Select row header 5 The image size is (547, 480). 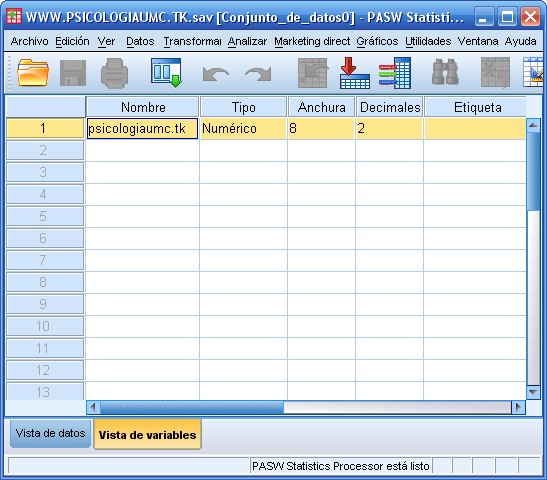(x=45, y=216)
